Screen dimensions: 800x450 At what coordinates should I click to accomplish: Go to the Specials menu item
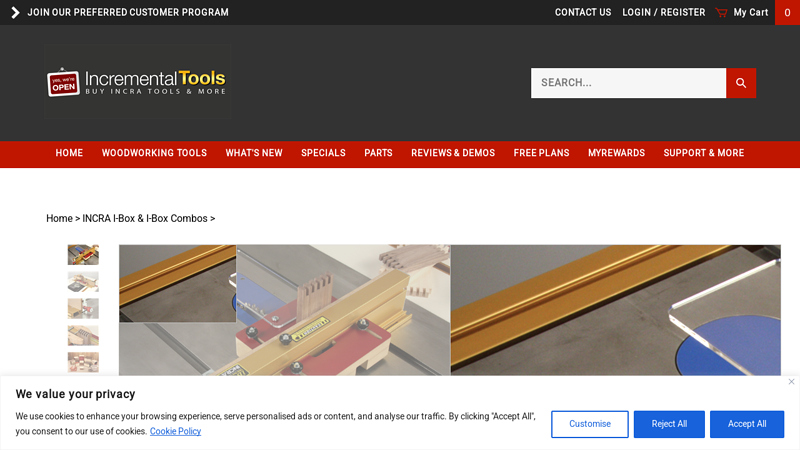[x=323, y=153]
